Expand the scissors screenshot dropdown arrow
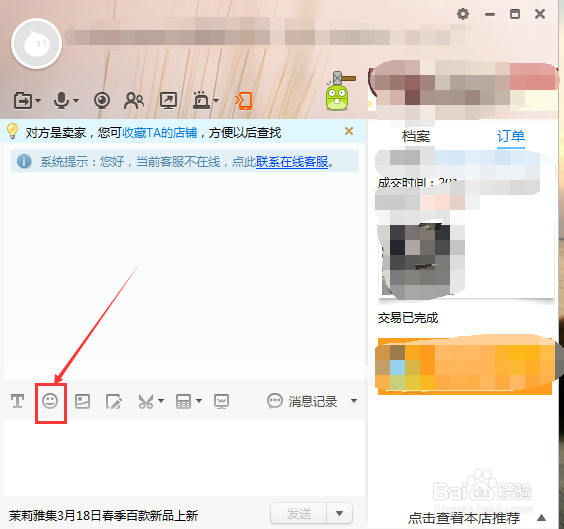Image resolution: width=564 pixels, height=529 pixels. [x=161, y=401]
